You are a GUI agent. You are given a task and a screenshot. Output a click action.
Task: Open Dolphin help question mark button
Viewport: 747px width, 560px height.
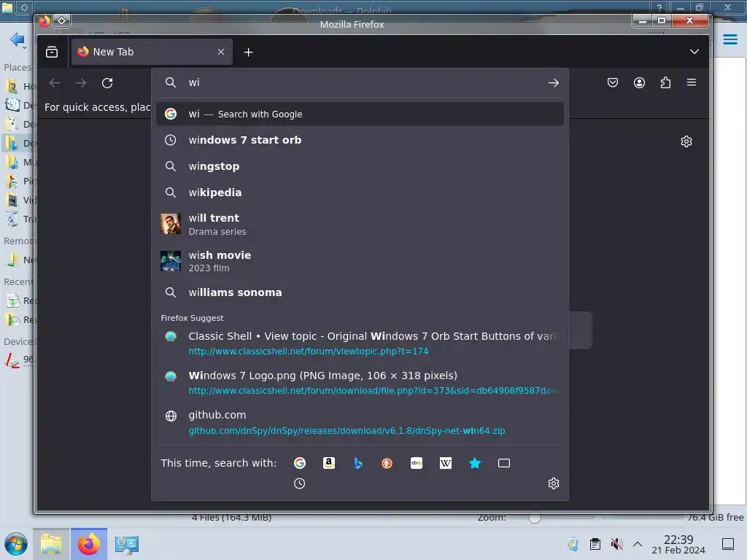coord(659,7)
